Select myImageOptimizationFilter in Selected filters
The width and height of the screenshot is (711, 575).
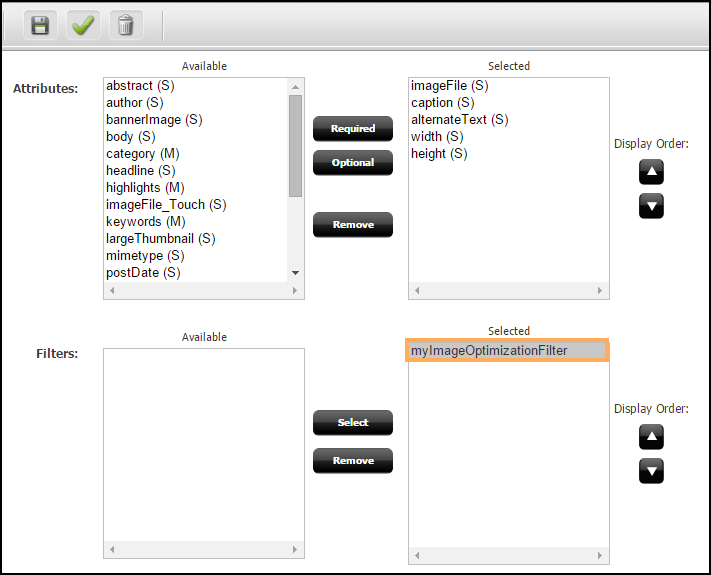click(x=507, y=351)
